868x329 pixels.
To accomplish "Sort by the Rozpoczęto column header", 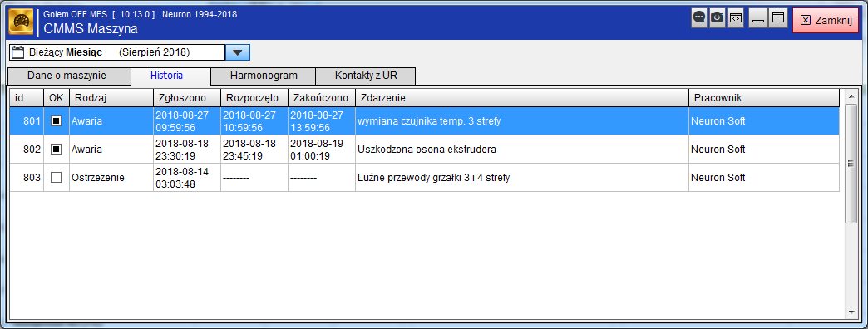I will (x=254, y=98).
